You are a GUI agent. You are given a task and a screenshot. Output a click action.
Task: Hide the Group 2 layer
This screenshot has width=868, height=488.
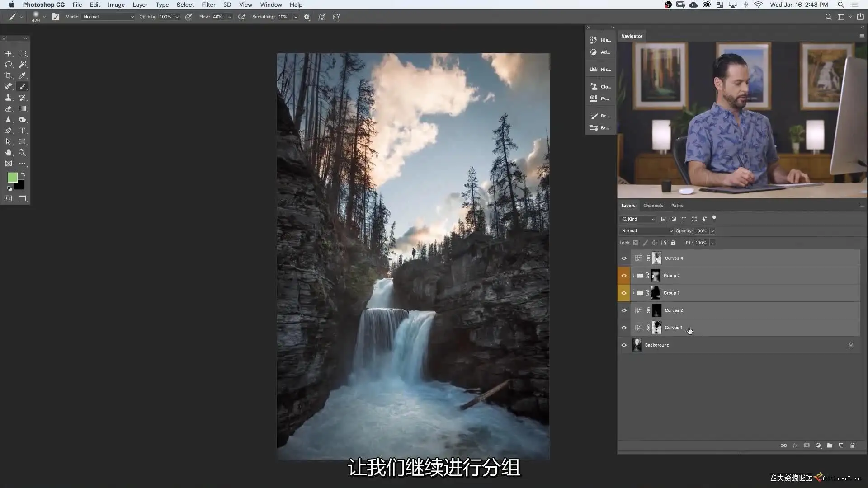coord(624,276)
